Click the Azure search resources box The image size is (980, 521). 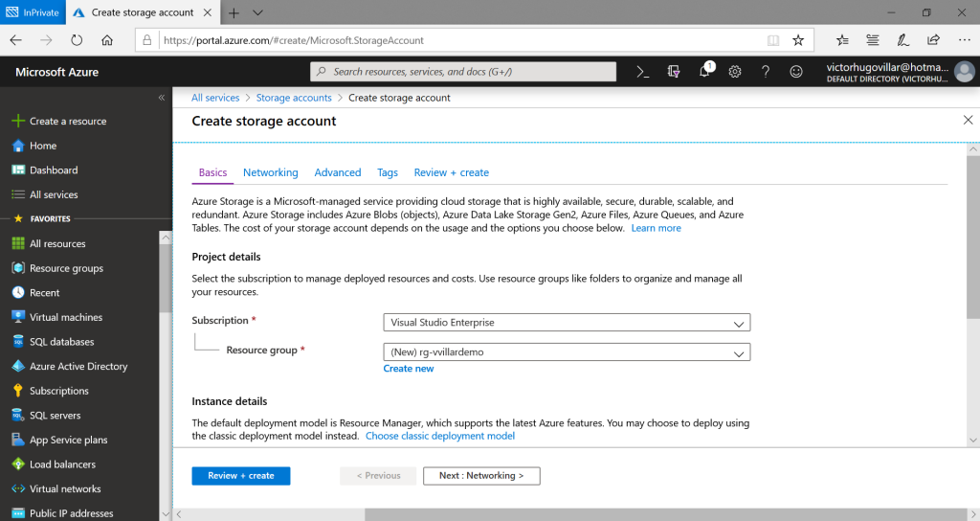462,71
